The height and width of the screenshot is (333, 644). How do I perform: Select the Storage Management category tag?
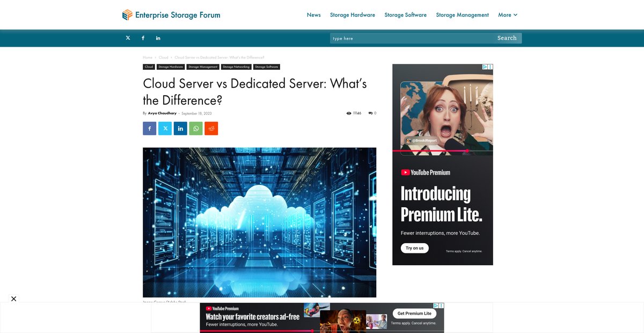(x=203, y=67)
